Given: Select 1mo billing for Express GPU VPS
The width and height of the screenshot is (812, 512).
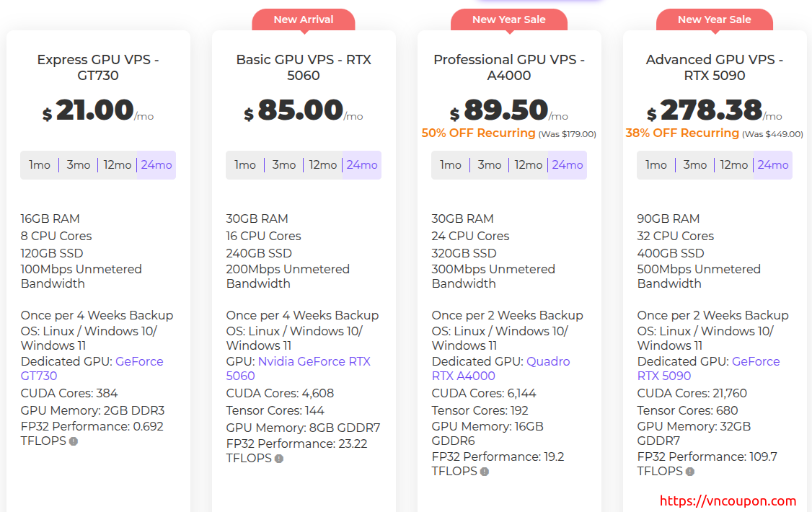Looking at the screenshot, I should pos(40,165).
